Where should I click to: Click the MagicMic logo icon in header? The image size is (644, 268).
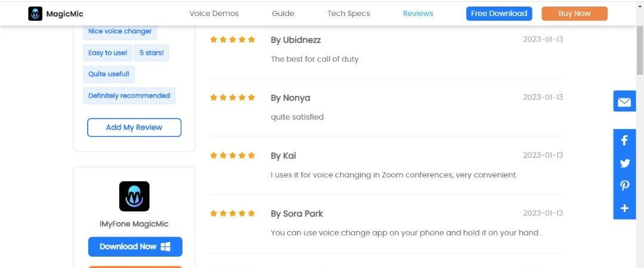point(35,13)
